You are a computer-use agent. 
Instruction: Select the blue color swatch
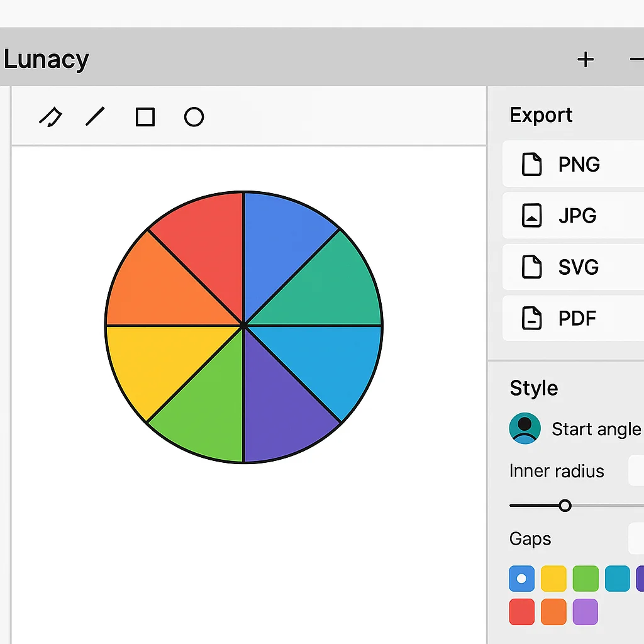coord(521,578)
